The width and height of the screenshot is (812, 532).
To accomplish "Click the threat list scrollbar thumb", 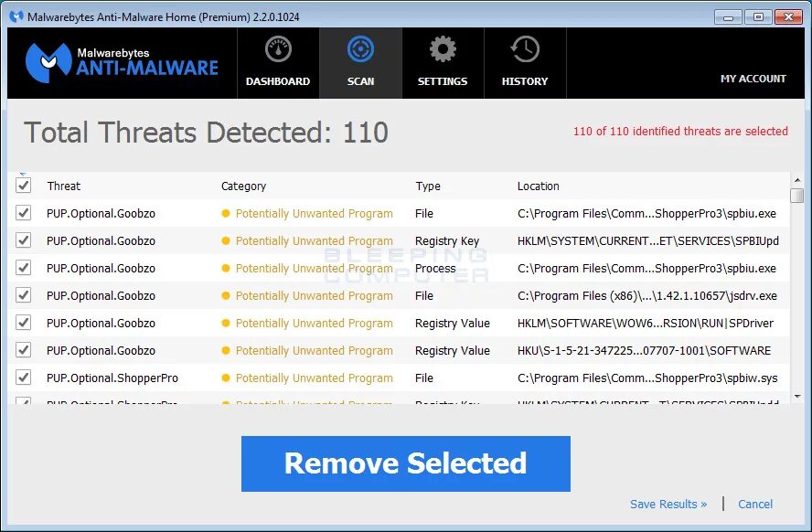I will pyautogui.click(x=797, y=196).
